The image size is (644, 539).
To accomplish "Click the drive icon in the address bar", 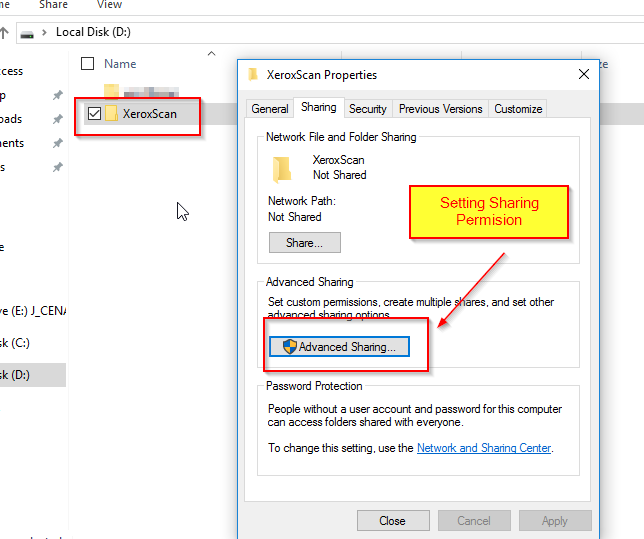I will pyautogui.click(x=27, y=35).
